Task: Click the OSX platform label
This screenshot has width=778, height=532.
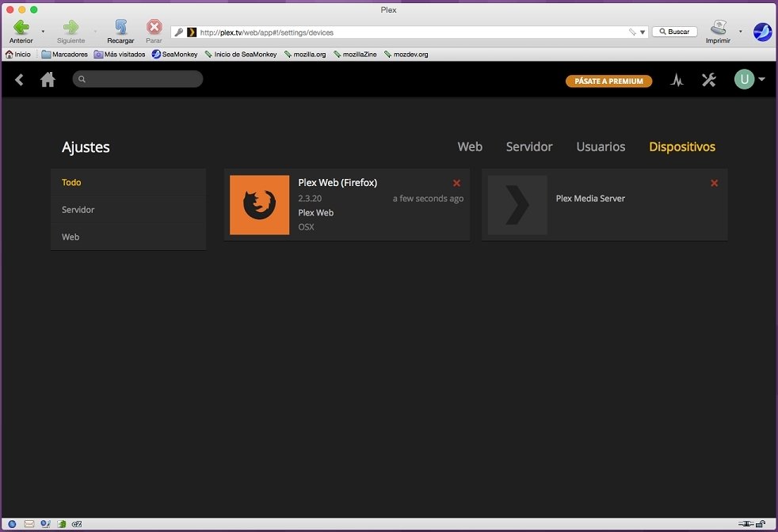Action: point(306,227)
